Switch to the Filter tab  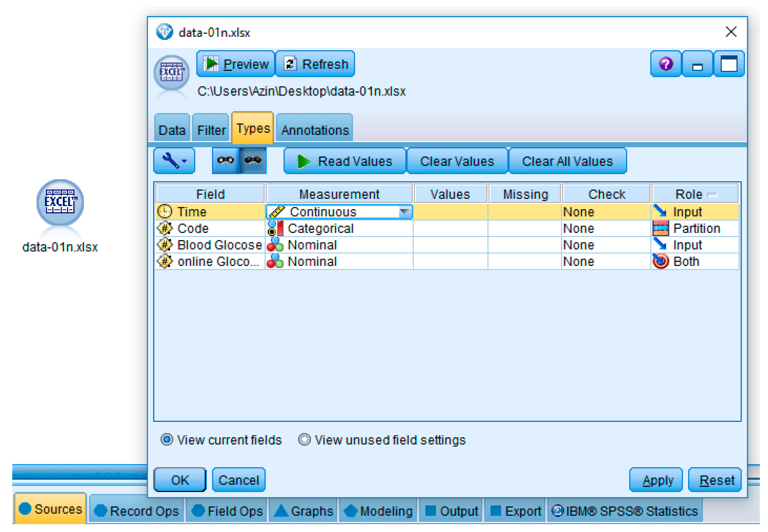click(211, 130)
